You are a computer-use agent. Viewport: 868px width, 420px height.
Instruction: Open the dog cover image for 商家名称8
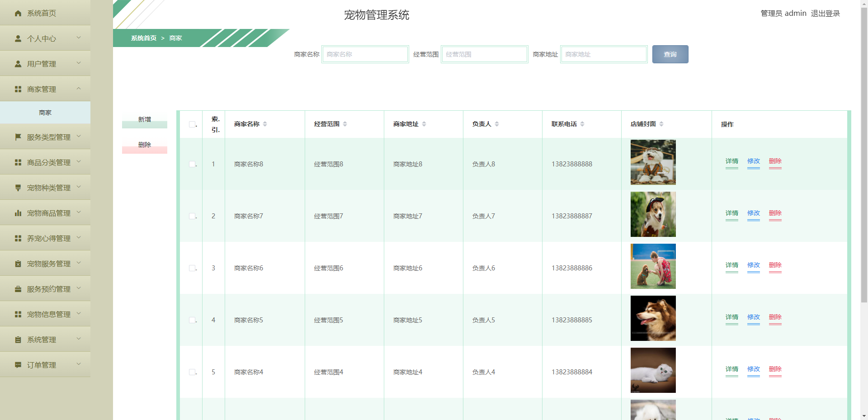[x=653, y=162]
